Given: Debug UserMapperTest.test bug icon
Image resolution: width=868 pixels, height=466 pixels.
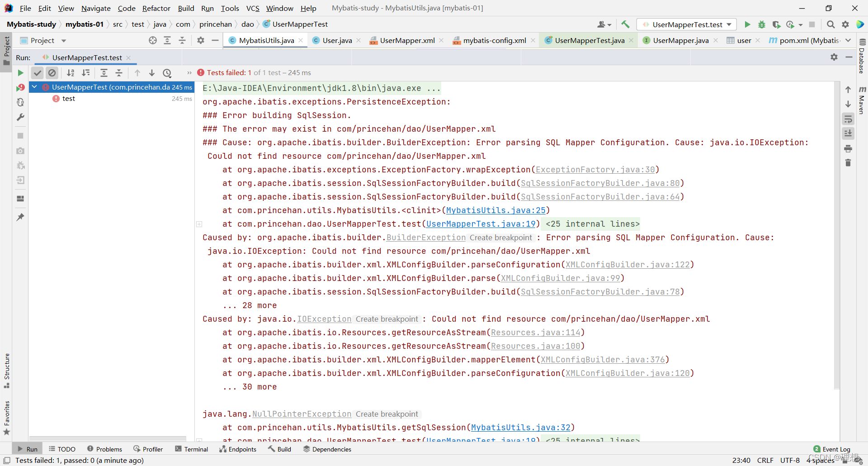Looking at the screenshot, I should coord(762,24).
